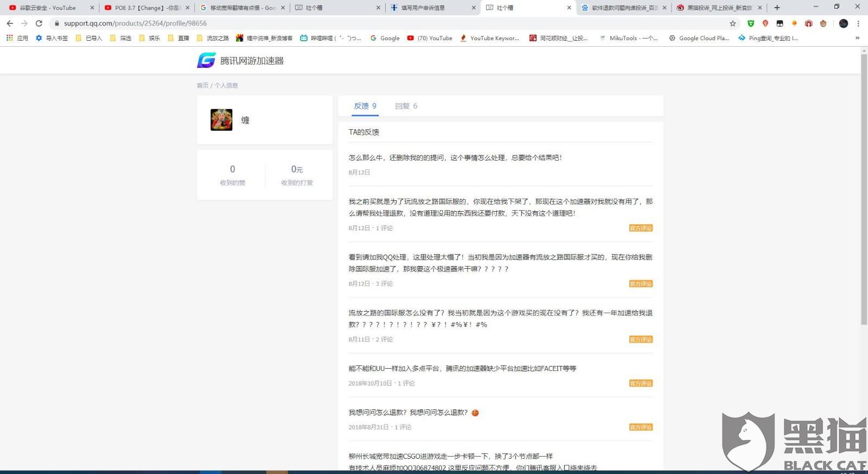Click the site lock icon in the address bar

(56, 23)
